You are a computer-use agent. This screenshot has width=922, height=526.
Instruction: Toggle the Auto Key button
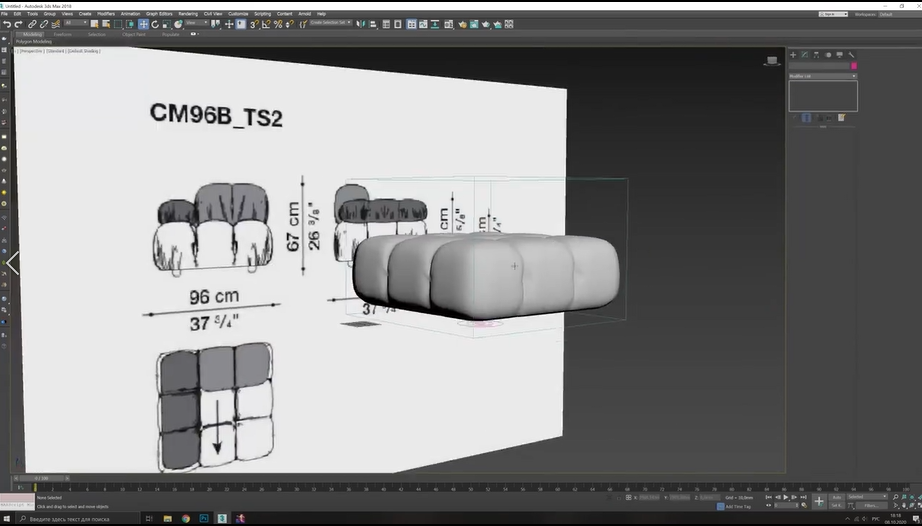pyautogui.click(x=837, y=497)
